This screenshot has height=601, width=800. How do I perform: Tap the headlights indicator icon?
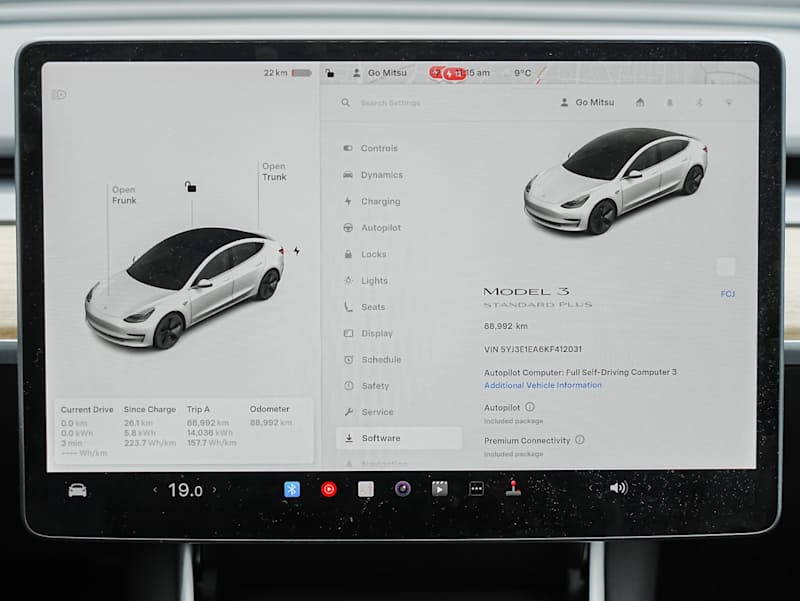point(59,94)
